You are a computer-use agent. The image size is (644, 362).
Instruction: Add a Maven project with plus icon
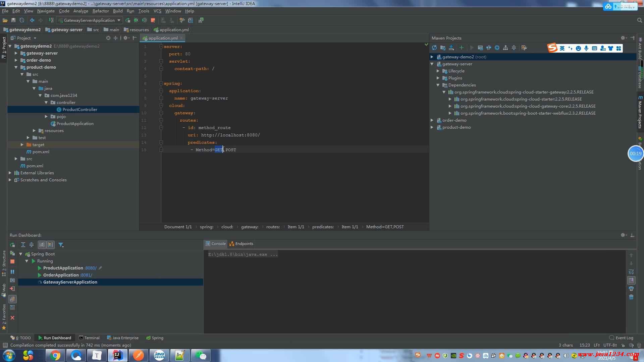click(461, 48)
